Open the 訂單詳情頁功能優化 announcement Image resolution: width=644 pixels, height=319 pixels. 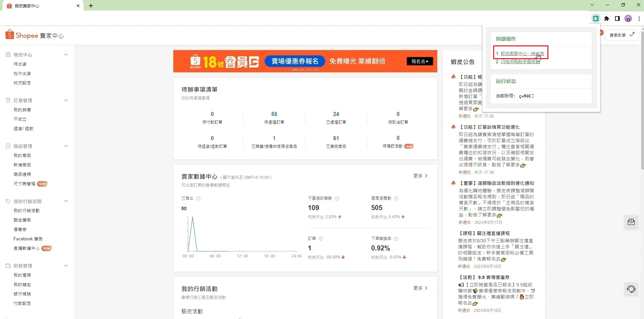pos(490,127)
